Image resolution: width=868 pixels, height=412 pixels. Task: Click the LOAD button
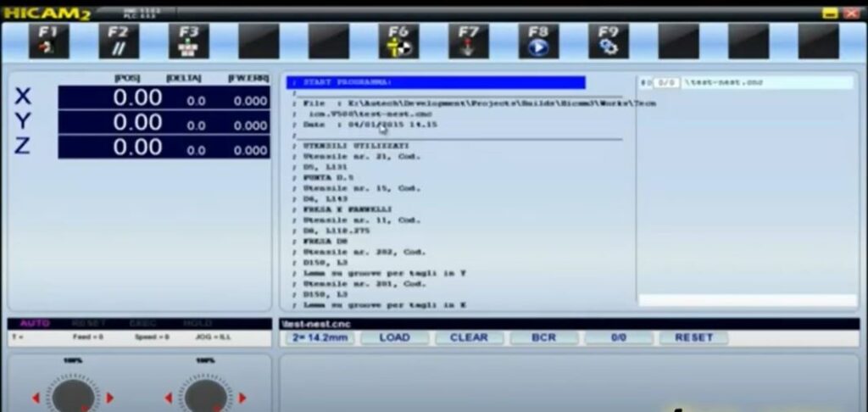tap(394, 337)
